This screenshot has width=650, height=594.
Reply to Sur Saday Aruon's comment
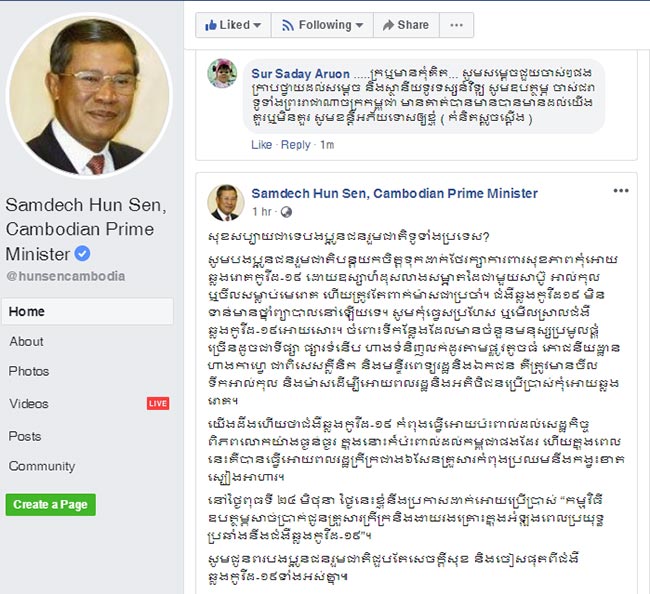pos(296,145)
